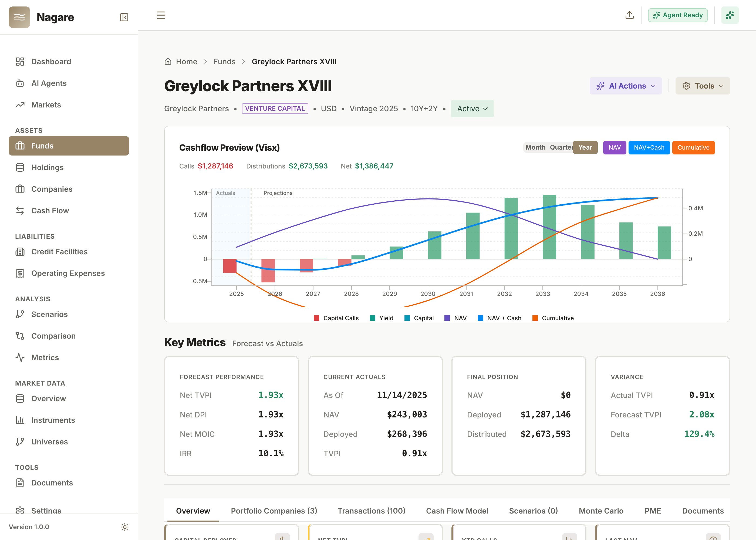Viewport: 756px width, 540px height.
Task: Click the upload/export icon
Action: [x=629, y=15]
